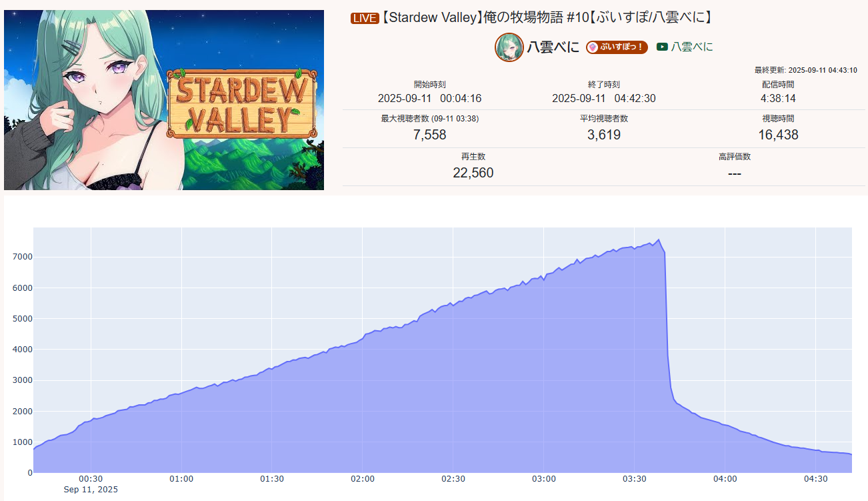The width and height of the screenshot is (868, 501).
Task: Select the watch time value 16,438
Action: (x=778, y=135)
